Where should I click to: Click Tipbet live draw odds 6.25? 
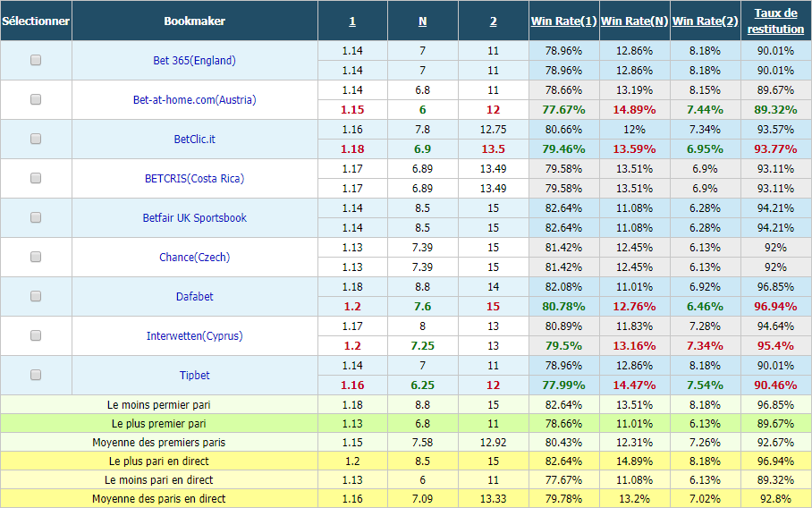pos(423,385)
